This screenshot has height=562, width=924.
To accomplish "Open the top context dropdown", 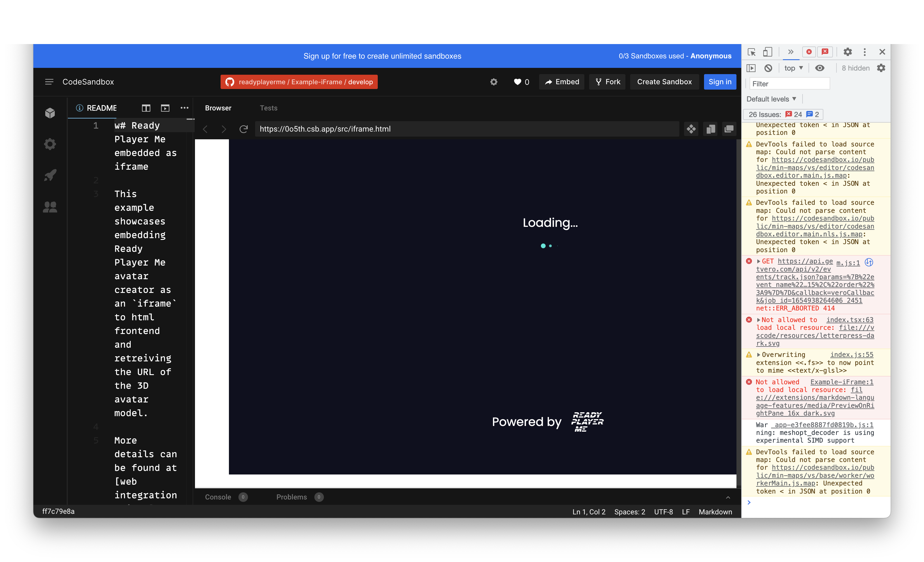I will tap(793, 68).
